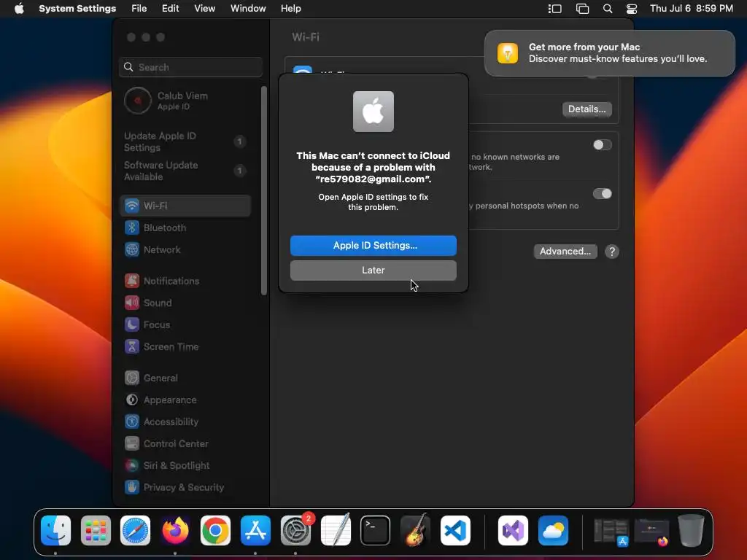Image resolution: width=747 pixels, height=560 pixels.
Task: Open the Get more from your Mac notification
Action: click(x=610, y=52)
